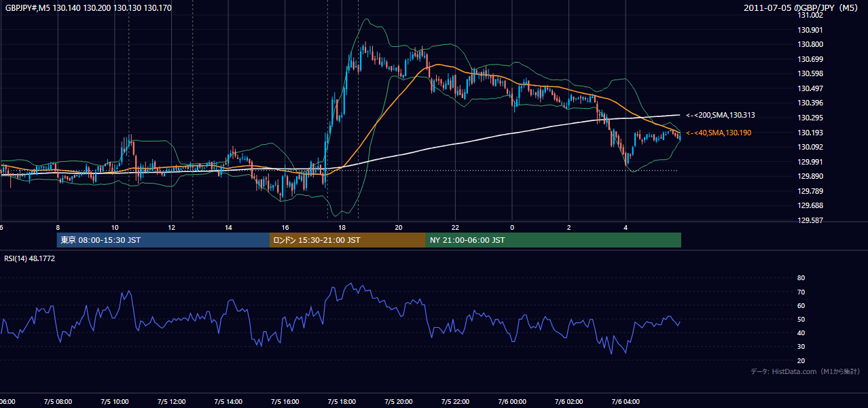Open the HistData.com data credit text
The height and width of the screenshot is (408, 868).
pos(806,371)
